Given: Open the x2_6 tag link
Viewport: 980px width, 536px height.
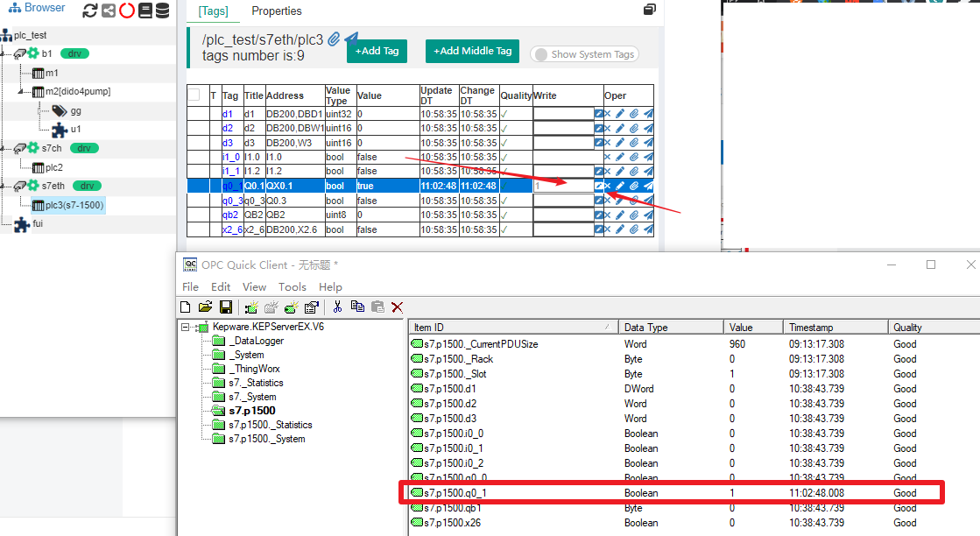Looking at the screenshot, I should pos(232,229).
